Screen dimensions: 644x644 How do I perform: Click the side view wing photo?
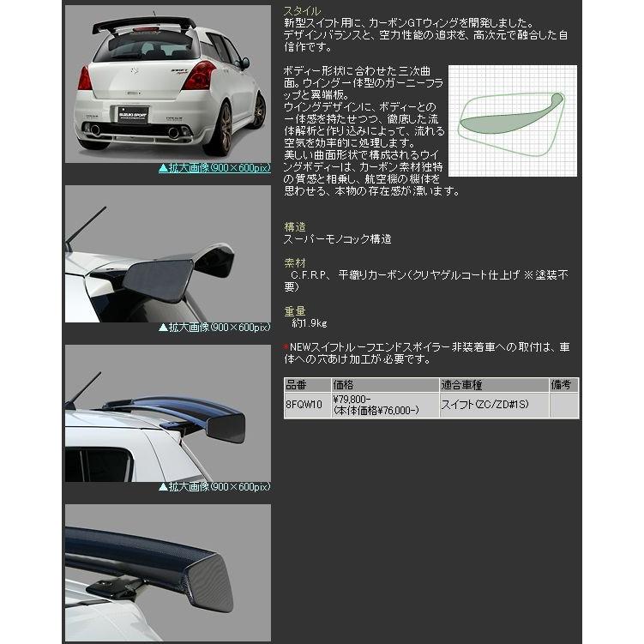tap(168, 413)
